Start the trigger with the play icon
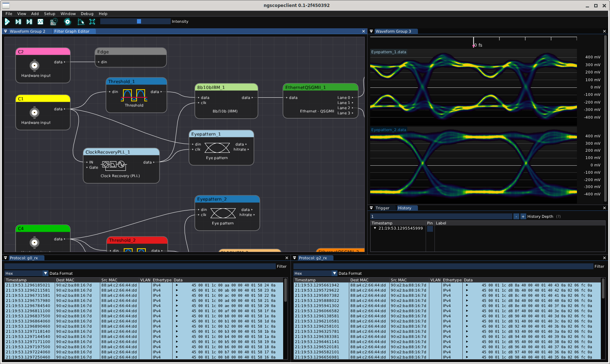Viewport: 610px width, 364px height. (x=7, y=22)
